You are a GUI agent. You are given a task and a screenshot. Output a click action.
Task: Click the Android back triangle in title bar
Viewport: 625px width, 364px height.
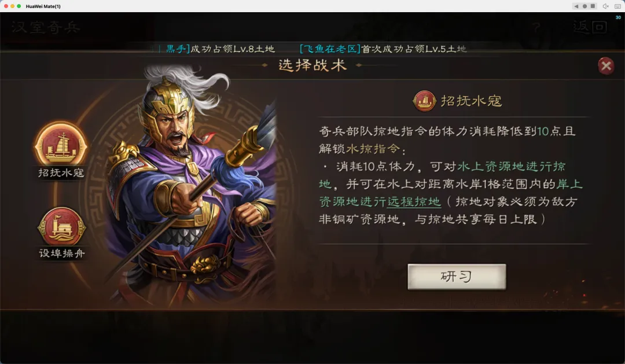[576, 6]
